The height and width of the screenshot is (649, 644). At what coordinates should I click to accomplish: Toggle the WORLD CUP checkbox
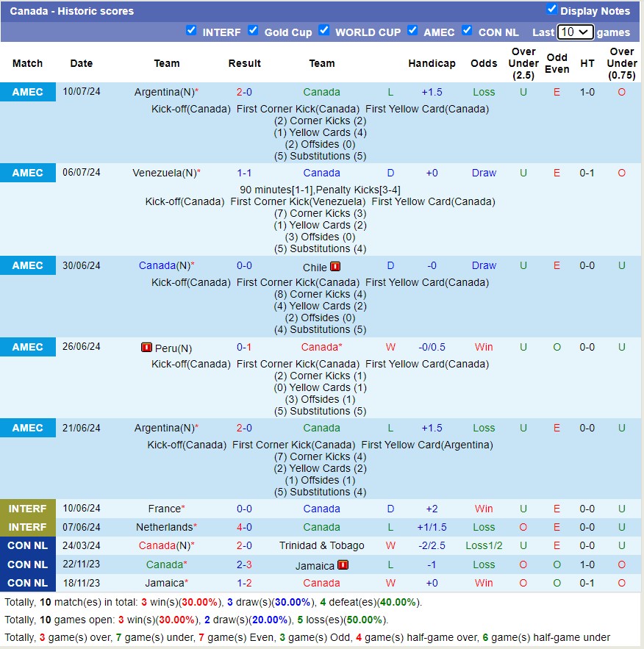[x=324, y=31]
